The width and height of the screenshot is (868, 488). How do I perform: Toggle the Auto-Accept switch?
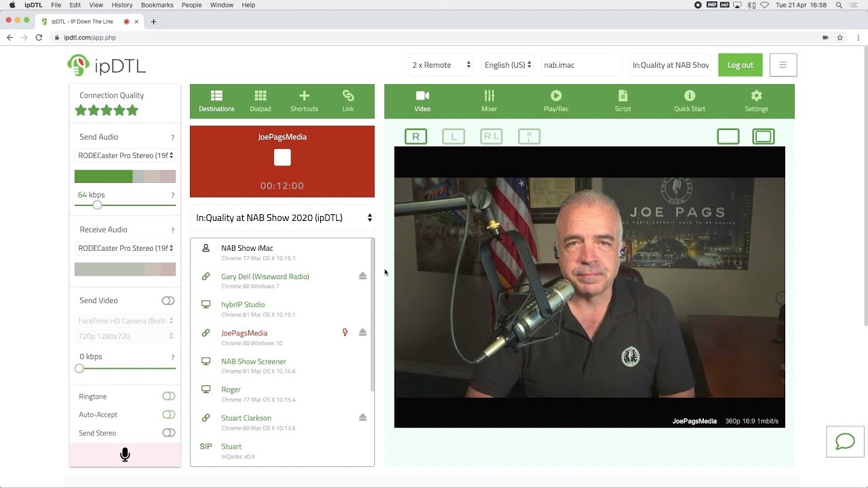click(168, 414)
